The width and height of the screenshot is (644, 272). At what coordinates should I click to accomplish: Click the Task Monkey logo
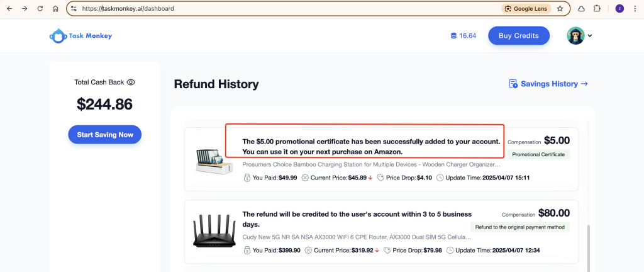(80, 36)
